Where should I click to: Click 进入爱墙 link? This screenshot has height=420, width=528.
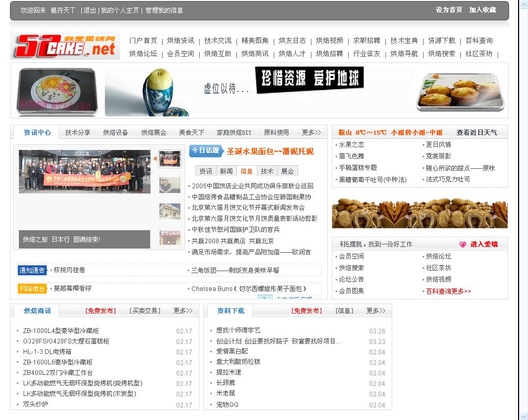point(484,244)
